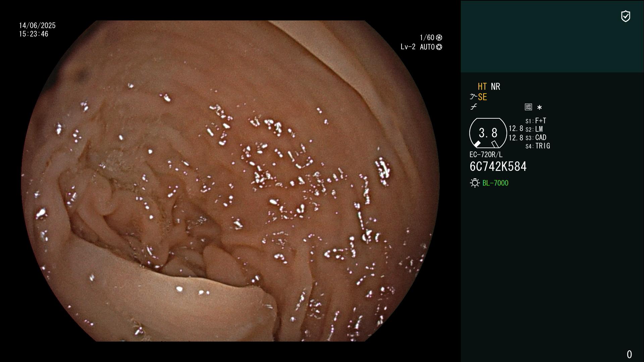Click the light source lamp icon

pos(475,183)
